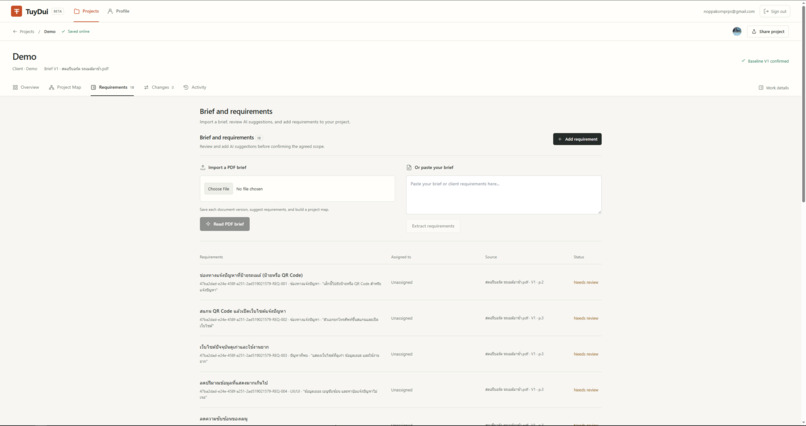Click the Sign out button
The width and height of the screenshot is (806, 426).
(775, 11)
